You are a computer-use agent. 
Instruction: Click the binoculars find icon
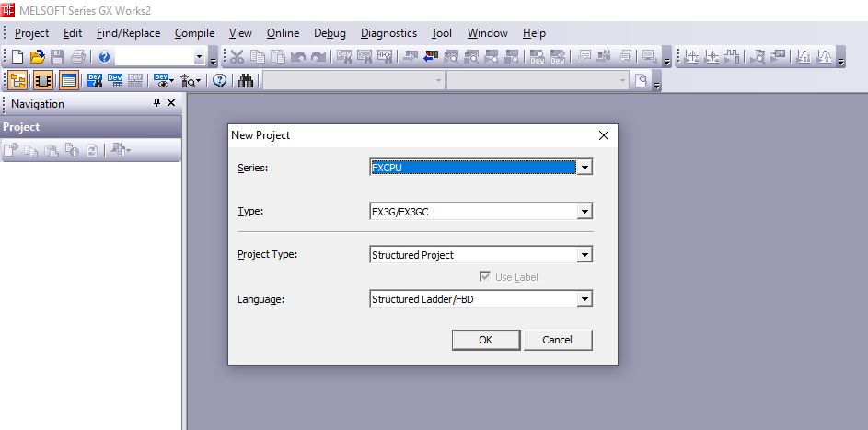tap(246, 81)
